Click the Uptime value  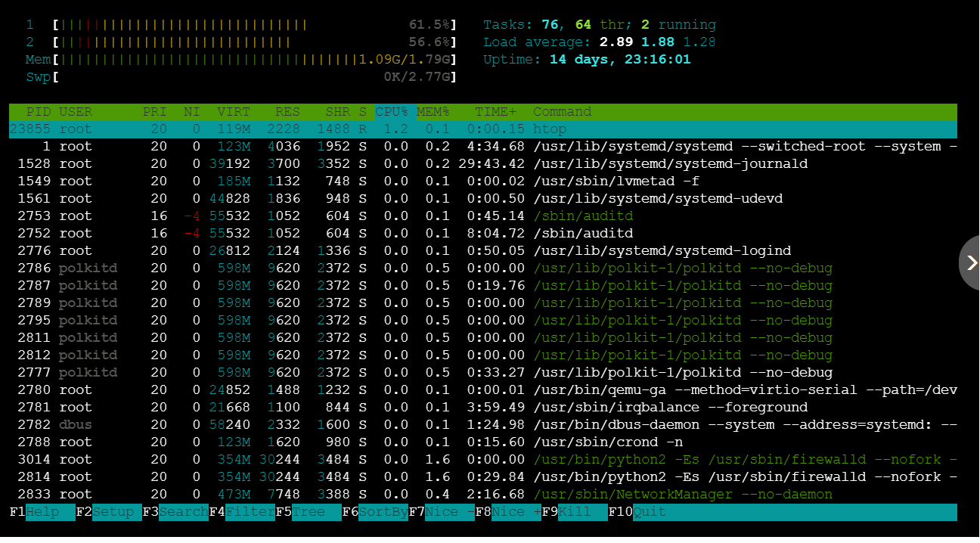click(x=620, y=60)
